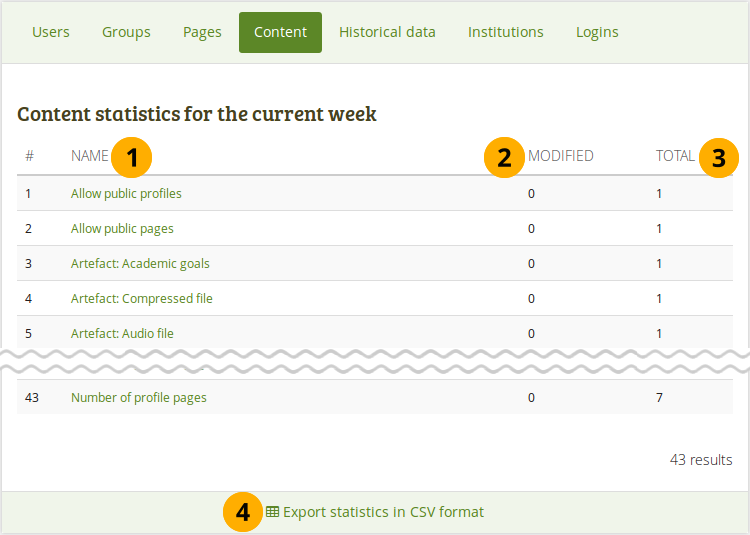Open the Logins tab

pos(597,32)
